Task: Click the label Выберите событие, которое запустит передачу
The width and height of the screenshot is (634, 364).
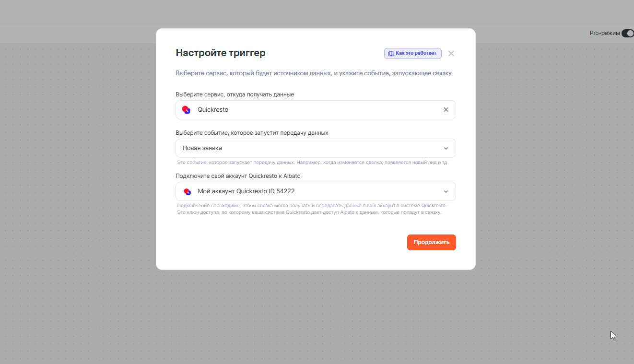Action: [252, 133]
